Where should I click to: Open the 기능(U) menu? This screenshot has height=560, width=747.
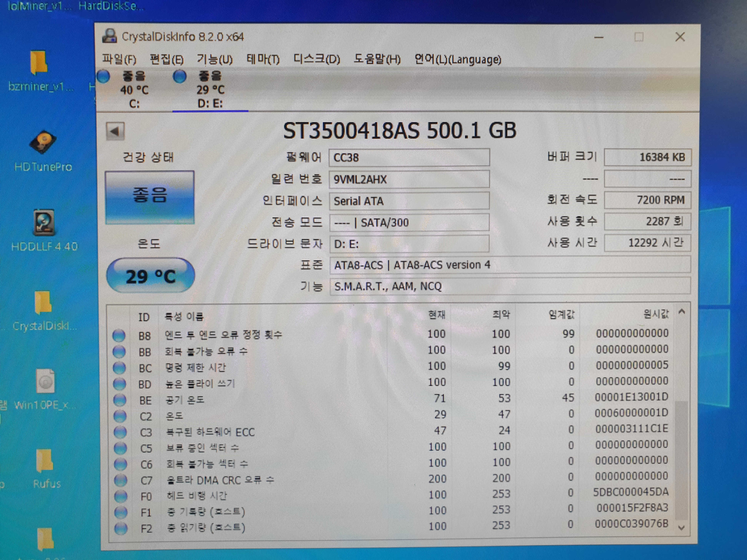215,59
